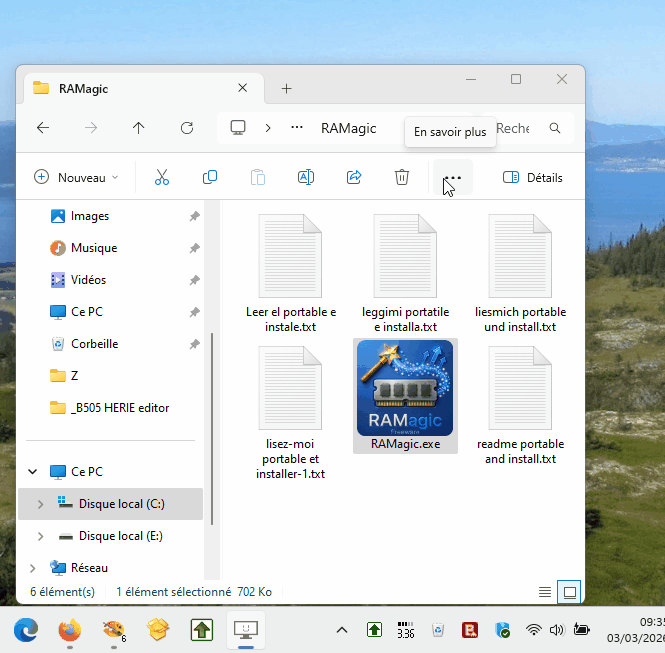Select lisez-moi portable et installer-1.txt
Viewport: 665px width, 653px height.
(291, 412)
